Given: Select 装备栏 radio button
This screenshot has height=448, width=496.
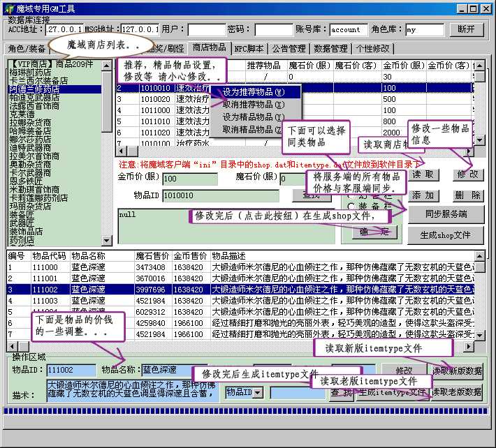Looking at the screenshot, I should coord(351,207).
